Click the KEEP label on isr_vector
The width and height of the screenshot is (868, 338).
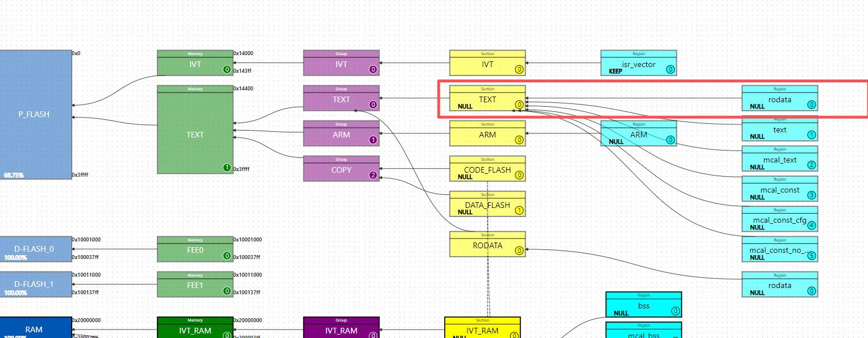(x=616, y=72)
